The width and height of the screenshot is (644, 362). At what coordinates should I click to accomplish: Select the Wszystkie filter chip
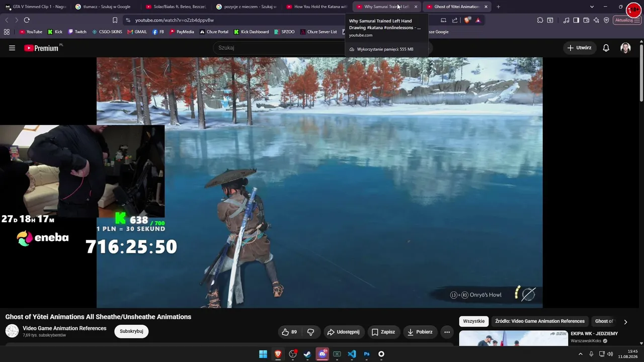(x=474, y=321)
